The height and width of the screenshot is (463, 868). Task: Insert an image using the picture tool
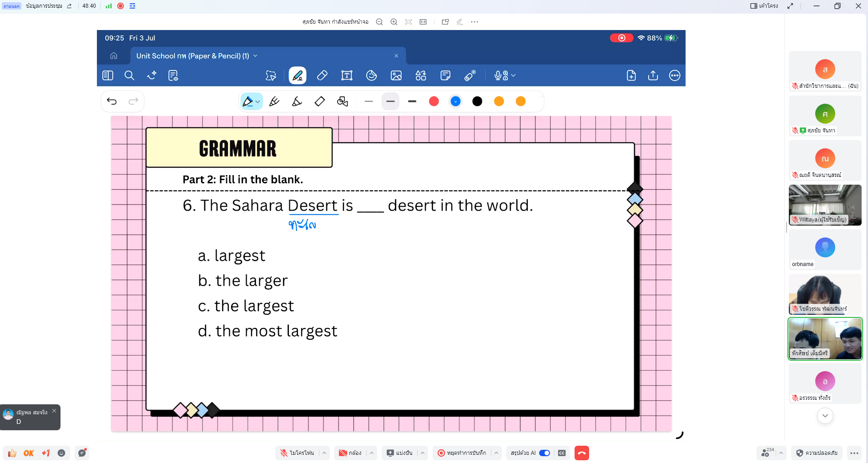pos(396,75)
